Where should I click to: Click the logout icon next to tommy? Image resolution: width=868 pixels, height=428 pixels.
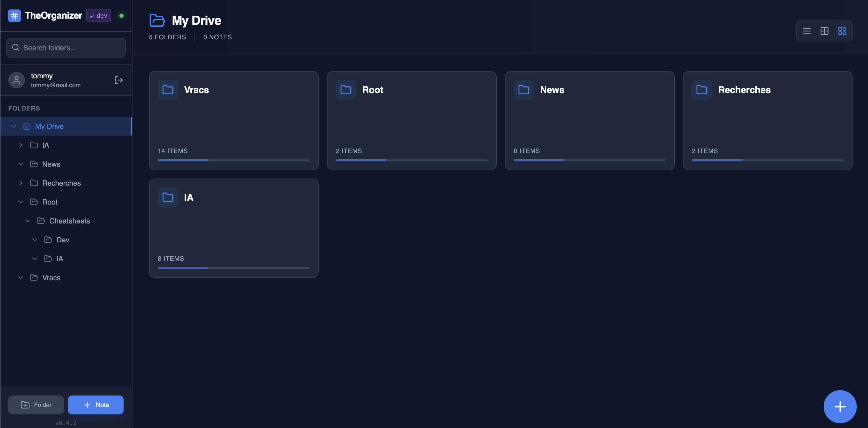[119, 80]
